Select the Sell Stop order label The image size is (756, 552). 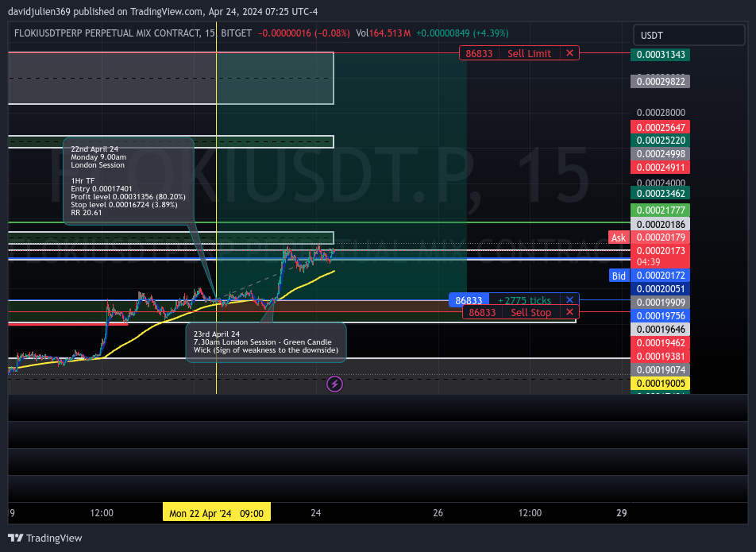pos(530,312)
